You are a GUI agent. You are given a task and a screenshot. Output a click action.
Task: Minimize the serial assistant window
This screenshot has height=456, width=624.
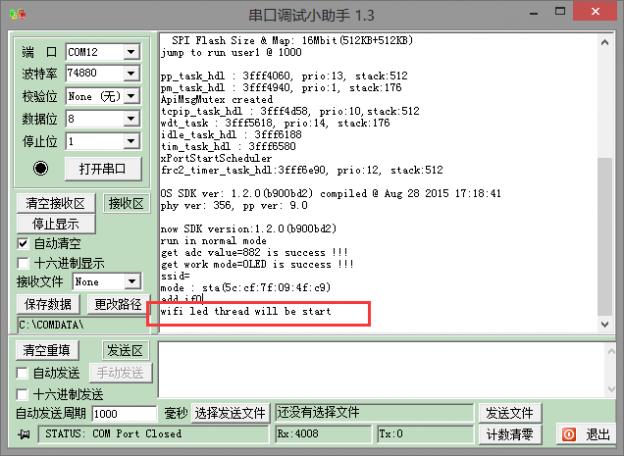tap(534, 12)
